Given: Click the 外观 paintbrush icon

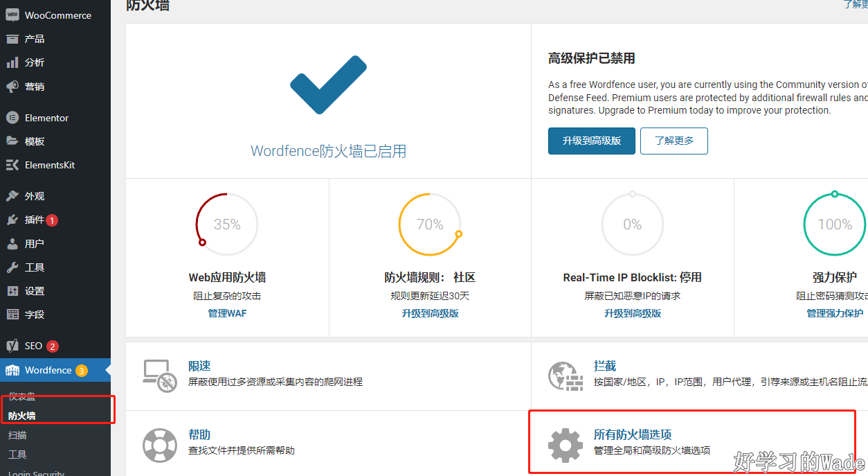Looking at the screenshot, I should [12, 196].
